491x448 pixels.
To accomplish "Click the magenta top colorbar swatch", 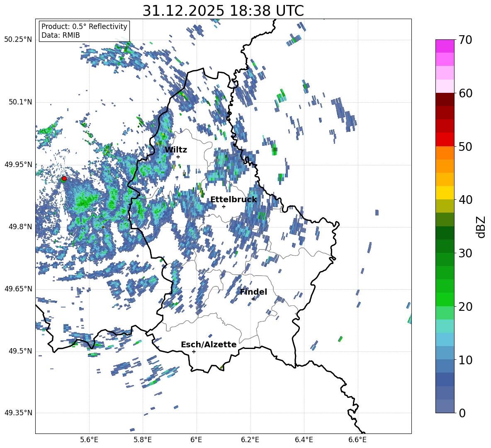I will (445, 46).
